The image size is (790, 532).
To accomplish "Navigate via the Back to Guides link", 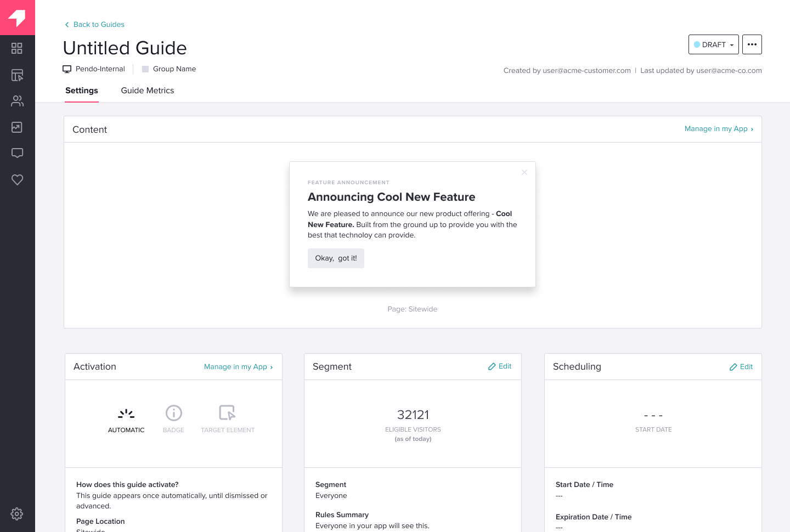I will 94,24.
